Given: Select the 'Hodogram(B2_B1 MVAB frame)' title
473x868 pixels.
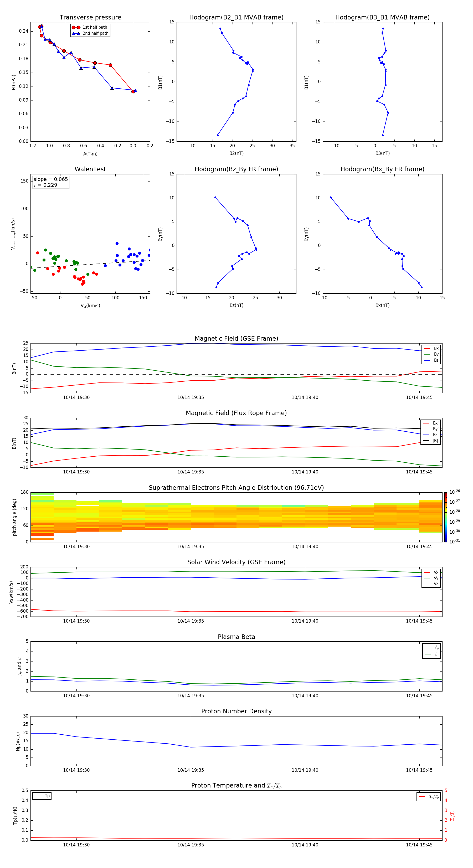Looking at the screenshot, I should [236, 18].
